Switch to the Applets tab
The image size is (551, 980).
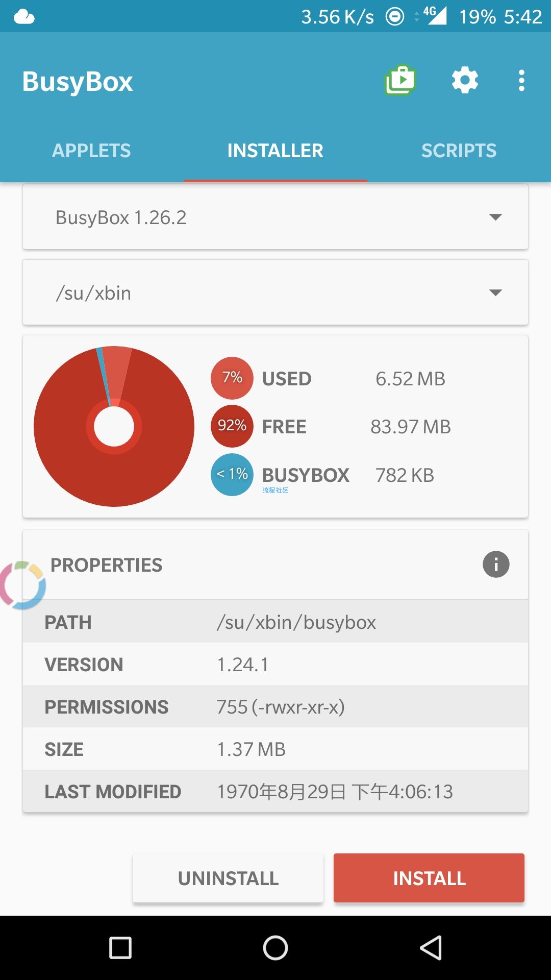coord(91,151)
